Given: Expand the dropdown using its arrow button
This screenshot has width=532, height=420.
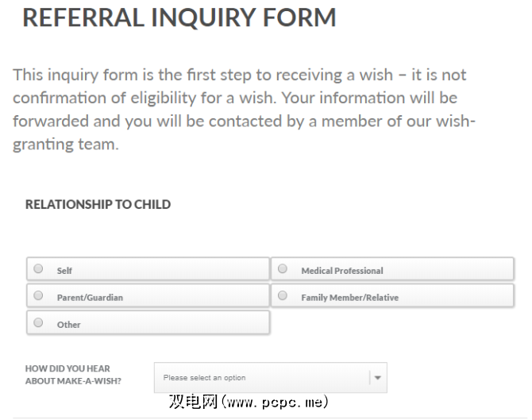Looking at the screenshot, I should click(377, 378).
